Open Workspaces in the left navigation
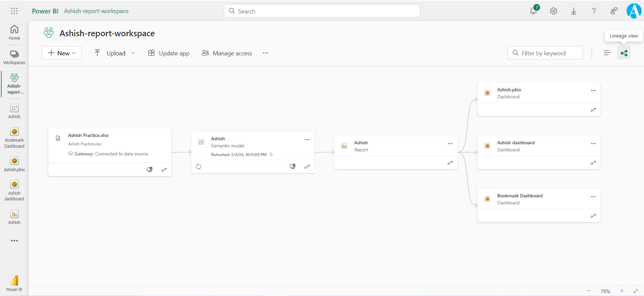 point(14,57)
